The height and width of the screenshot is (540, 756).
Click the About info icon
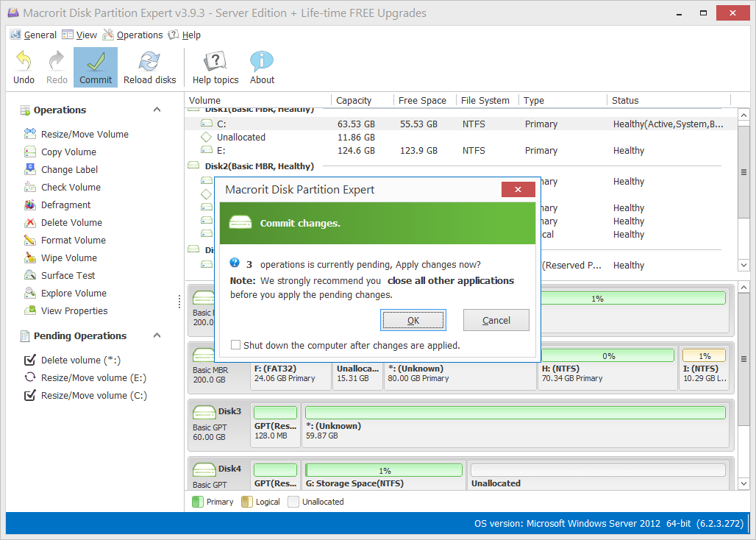[262, 62]
